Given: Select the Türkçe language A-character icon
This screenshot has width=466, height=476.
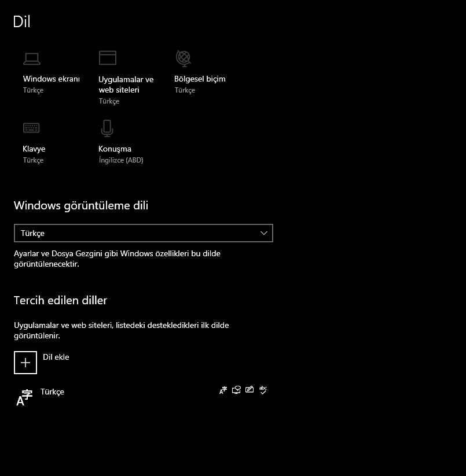Looking at the screenshot, I should [24, 398].
